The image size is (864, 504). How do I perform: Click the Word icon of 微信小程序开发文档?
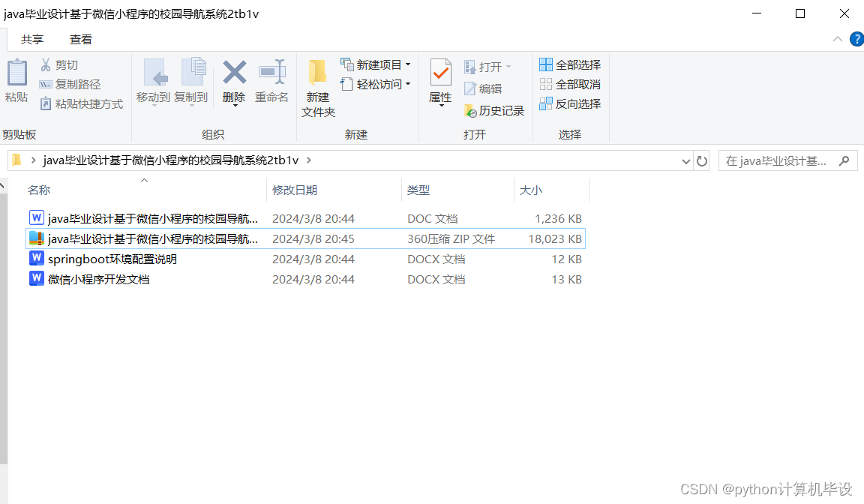point(36,278)
